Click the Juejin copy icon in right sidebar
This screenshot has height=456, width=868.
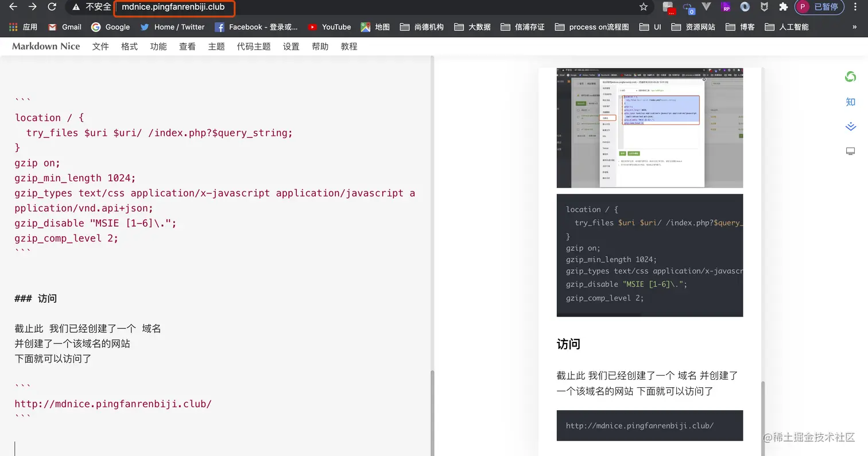tap(850, 126)
